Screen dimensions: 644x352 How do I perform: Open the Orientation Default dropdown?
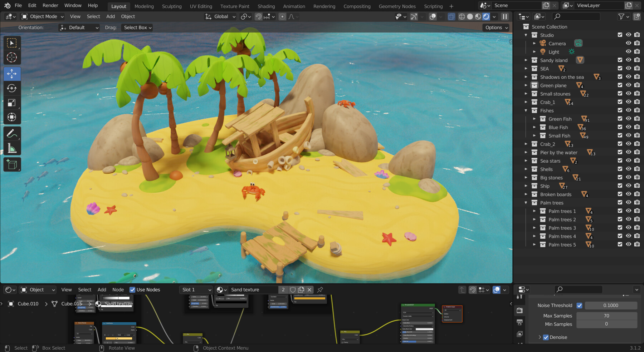[x=79, y=28]
